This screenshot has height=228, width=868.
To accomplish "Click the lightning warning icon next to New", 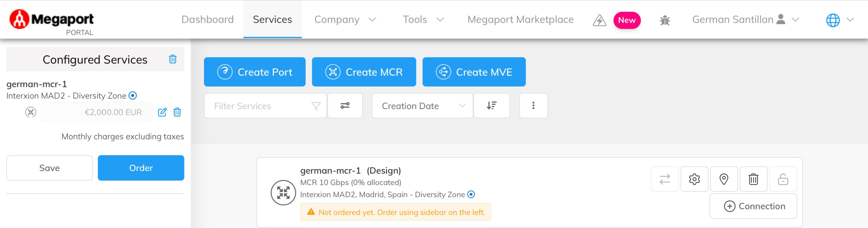I will 599,20.
